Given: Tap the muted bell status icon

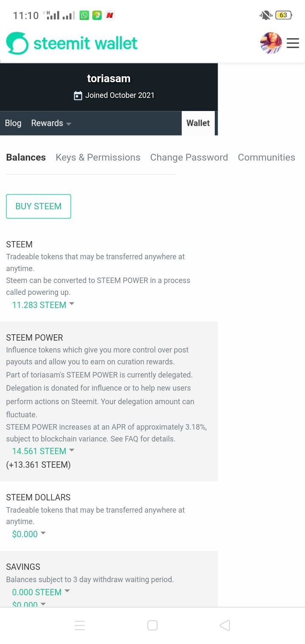Looking at the screenshot, I should [266, 15].
